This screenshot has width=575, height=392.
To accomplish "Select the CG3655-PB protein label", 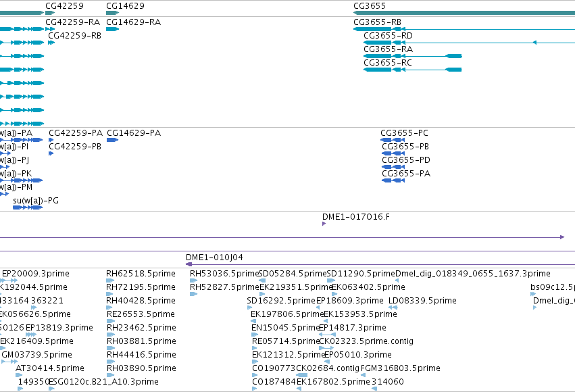I will [405, 146].
